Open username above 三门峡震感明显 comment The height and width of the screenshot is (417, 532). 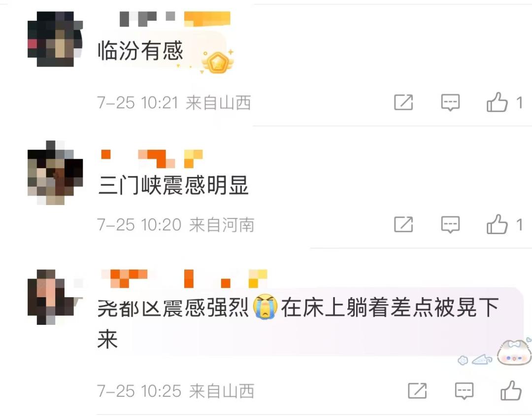coord(152,159)
